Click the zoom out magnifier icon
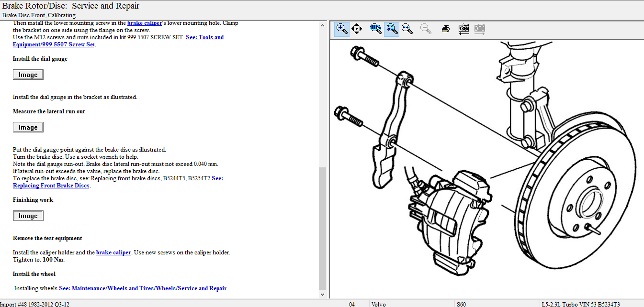This screenshot has width=644, height=307. point(426,29)
